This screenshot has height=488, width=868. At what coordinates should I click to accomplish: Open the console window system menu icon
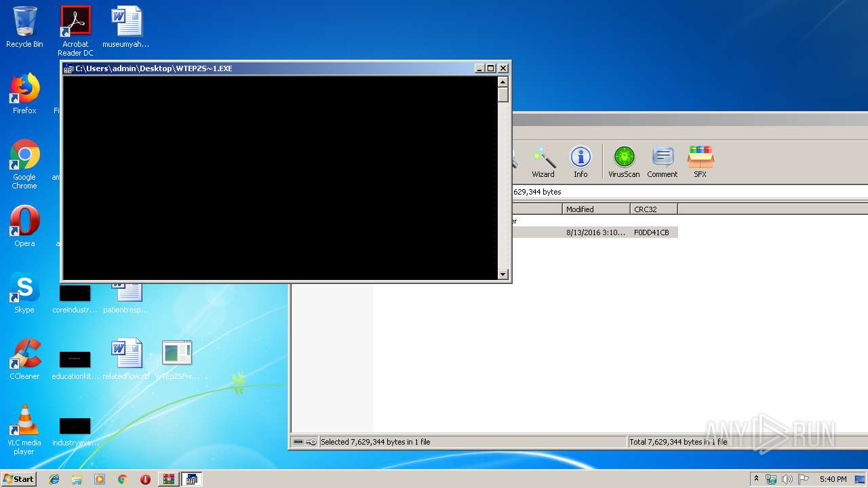coord(68,68)
